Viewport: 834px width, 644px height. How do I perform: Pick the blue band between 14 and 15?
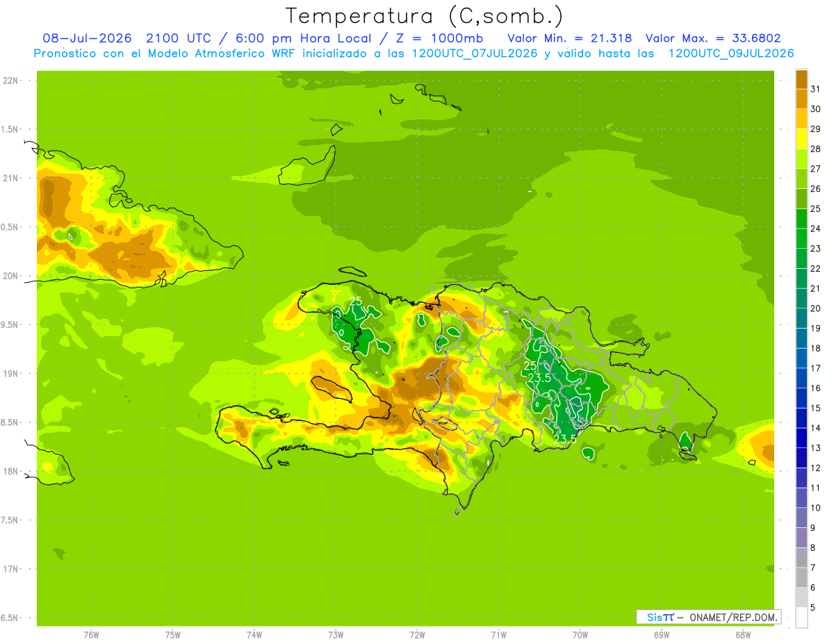pos(801,418)
